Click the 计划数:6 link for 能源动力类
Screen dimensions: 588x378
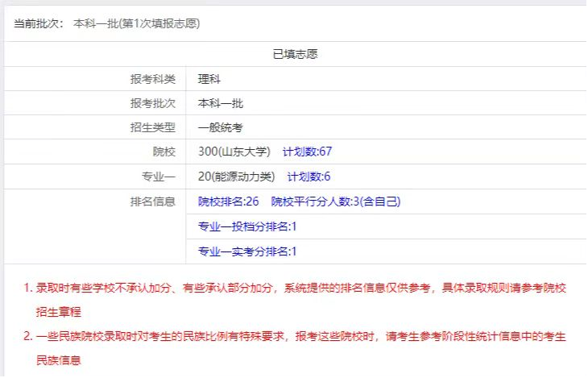(x=308, y=177)
